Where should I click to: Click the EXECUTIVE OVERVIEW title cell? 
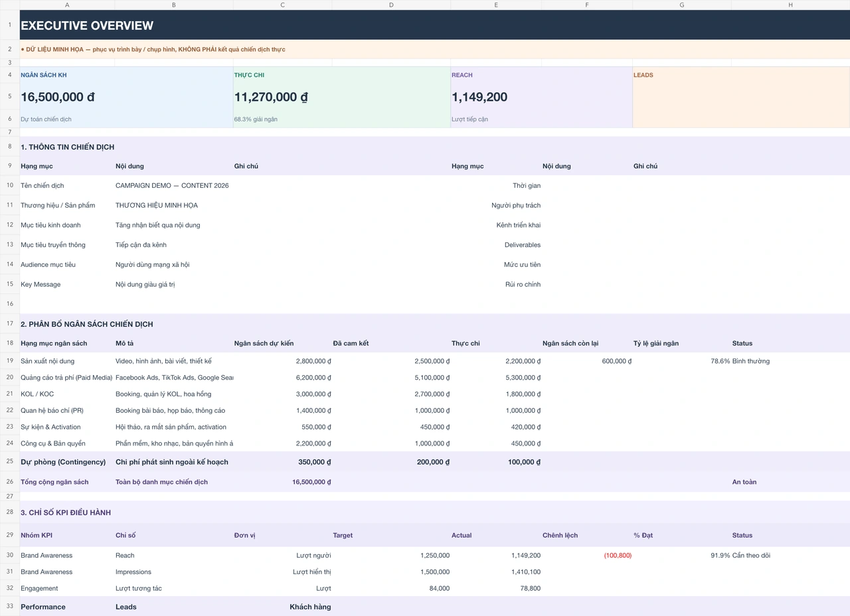(435, 25)
